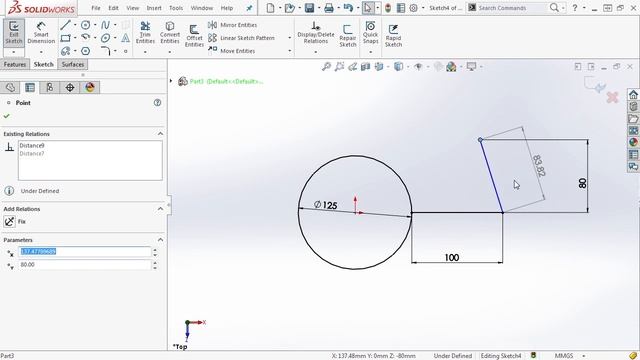Click Zoom to Fit in view toolbar
Viewport: 640px width, 360px height.
coord(326,67)
